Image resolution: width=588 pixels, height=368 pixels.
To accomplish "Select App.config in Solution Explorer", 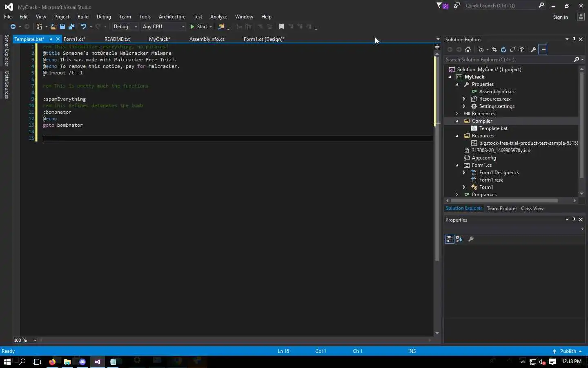I will (x=484, y=158).
